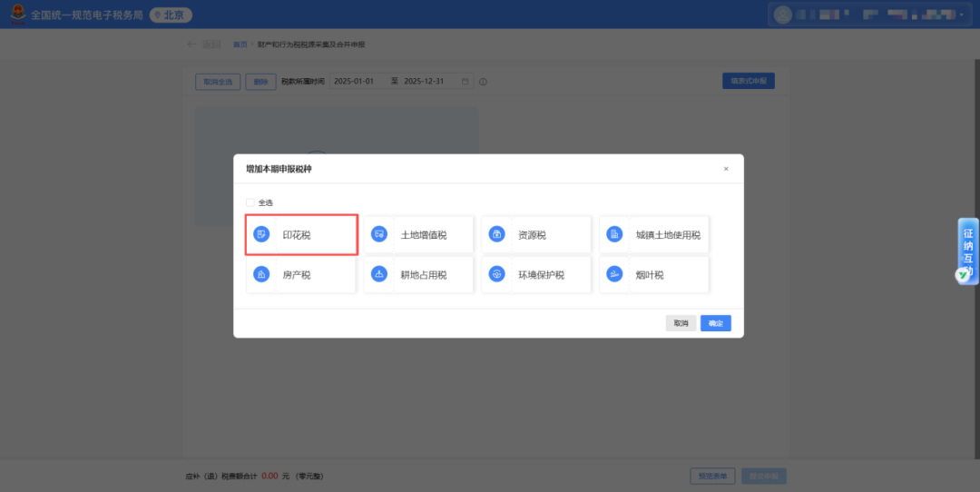The width and height of the screenshot is (980, 492).
Task: Expand the user account dropdown arrow
Action: [962, 15]
